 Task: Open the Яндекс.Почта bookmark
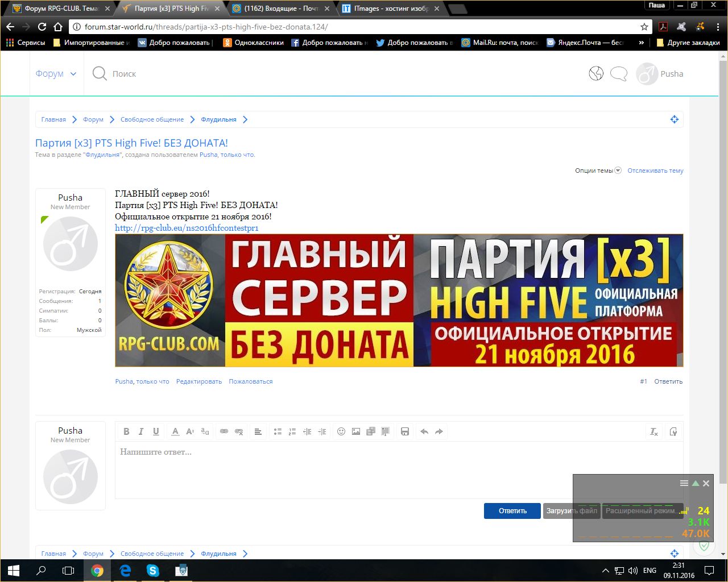pos(585,43)
